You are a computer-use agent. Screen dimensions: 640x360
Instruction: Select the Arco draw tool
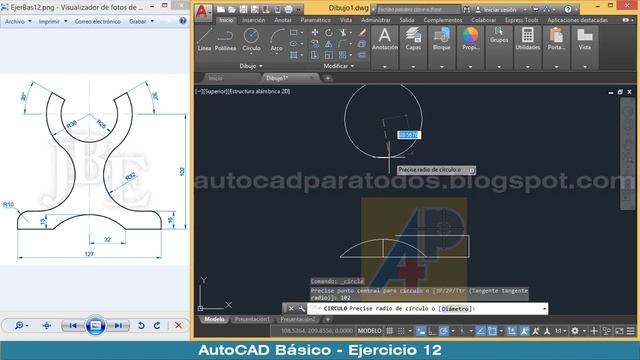pos(276,40)
